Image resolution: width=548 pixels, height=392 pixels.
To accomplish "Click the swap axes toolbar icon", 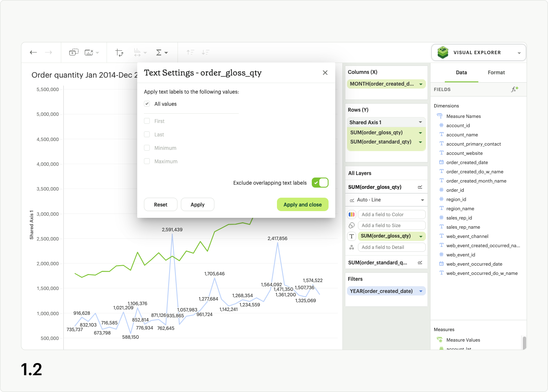I will 120,52.
